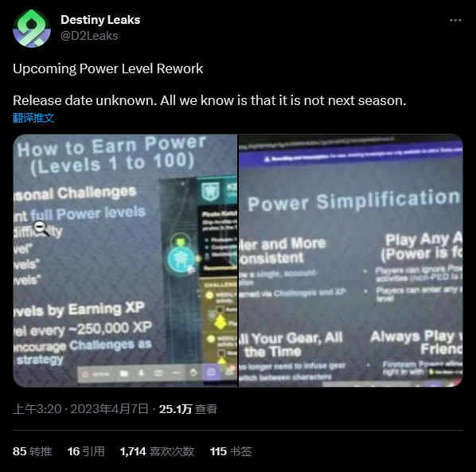Click the purple chat icon in photographed toolbar
Viewport: 476px width, 472px height.
(x=211, y=373)
